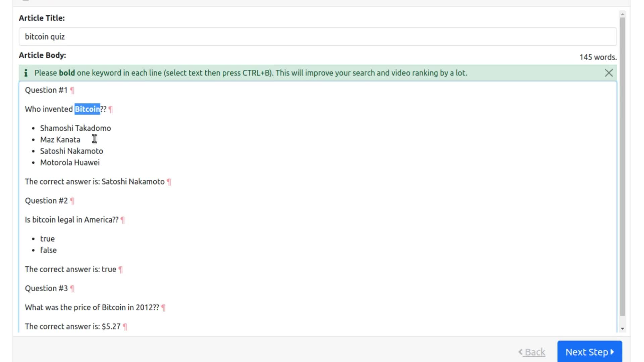Viewport: 644px width, 362px height.
Task: Click the 'Satoshi Nakamoto' bullet item
Action: coord(71,151)
